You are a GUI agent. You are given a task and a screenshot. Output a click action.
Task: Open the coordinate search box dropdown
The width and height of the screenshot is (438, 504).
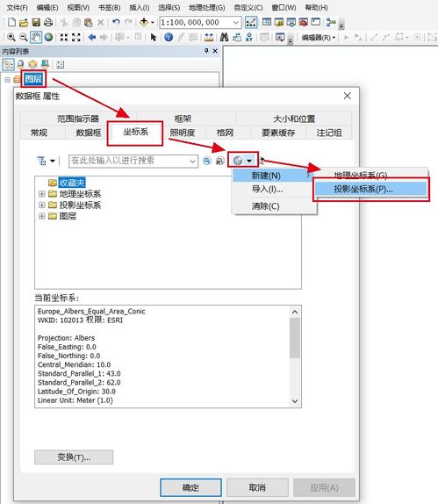[x=192, y=161]
